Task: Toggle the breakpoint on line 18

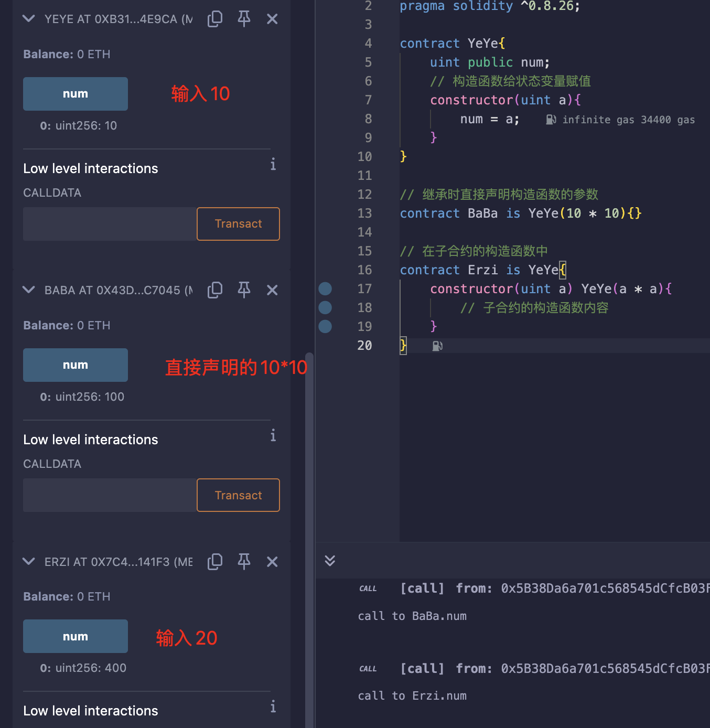Action: coord(325,307)
